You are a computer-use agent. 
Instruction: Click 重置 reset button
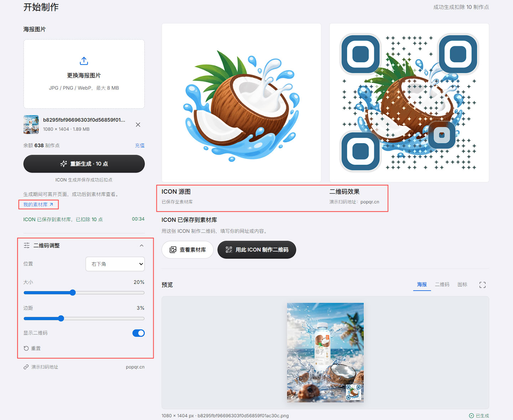pos(32,348)
